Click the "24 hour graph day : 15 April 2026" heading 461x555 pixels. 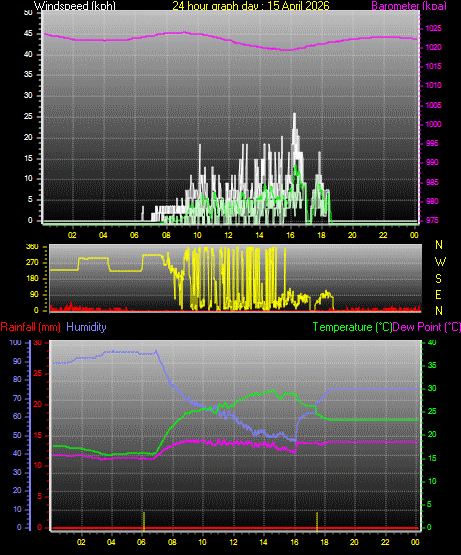tap(251, 6)
